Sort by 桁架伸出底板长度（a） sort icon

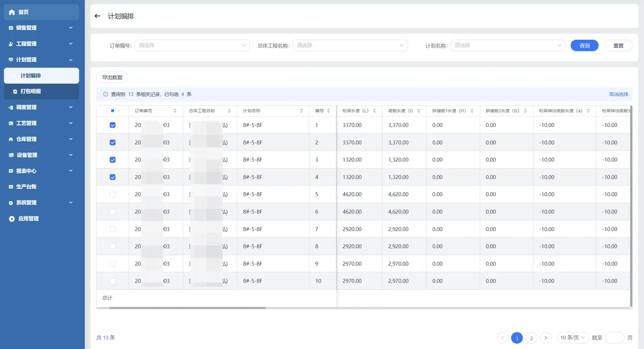(x=588, y=111)
